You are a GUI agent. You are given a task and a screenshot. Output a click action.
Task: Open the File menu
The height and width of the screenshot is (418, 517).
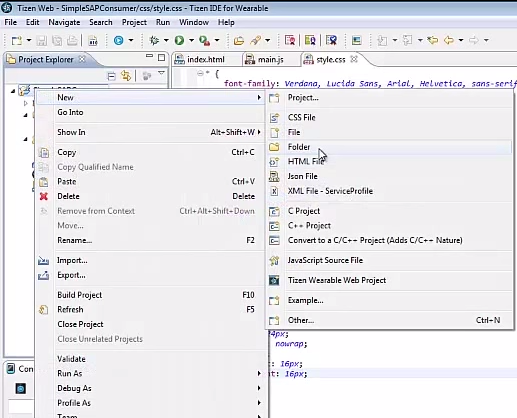(11, 22)
